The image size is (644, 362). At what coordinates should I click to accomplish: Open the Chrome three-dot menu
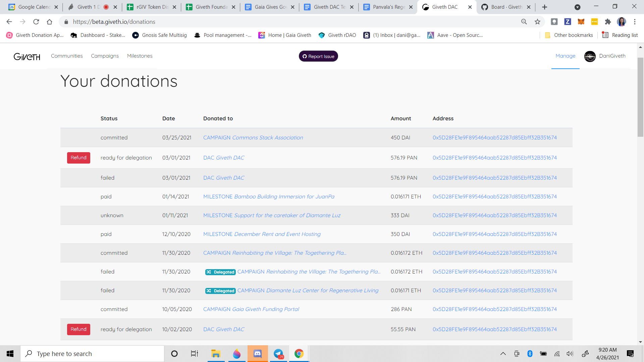(x=635, y=22)
